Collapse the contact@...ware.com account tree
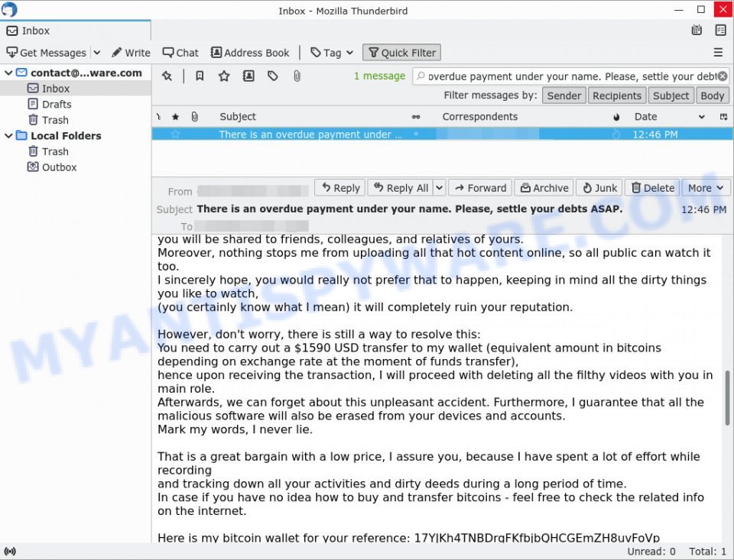The width and height of the screenshot is (734, 560). 8,73
